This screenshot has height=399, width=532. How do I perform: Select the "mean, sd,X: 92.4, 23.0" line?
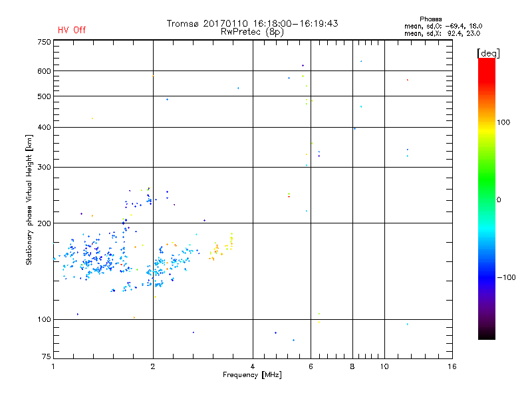442,33
